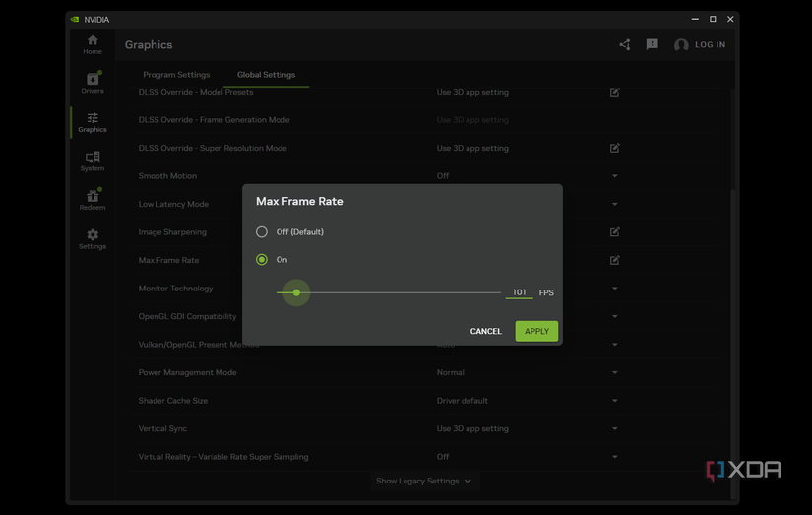Click the 'Driver default' shader cache value
Screen dimensions: 812x515
pyautogui.click(x=462, y=401)
